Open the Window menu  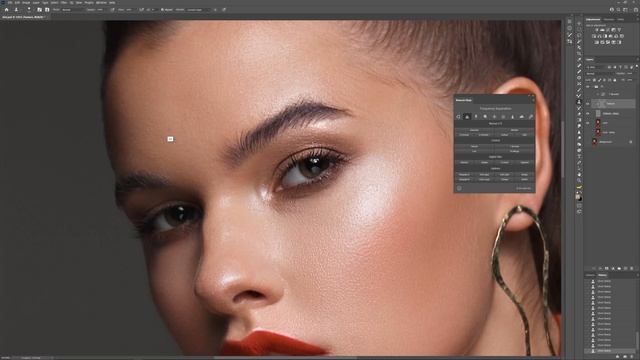tap(101, 2)
